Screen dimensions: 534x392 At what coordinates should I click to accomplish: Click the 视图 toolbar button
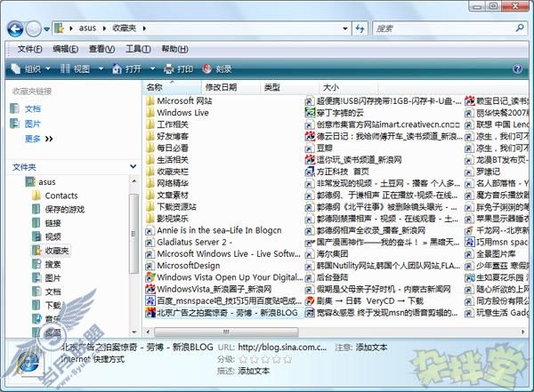click(x=76, y=69)
